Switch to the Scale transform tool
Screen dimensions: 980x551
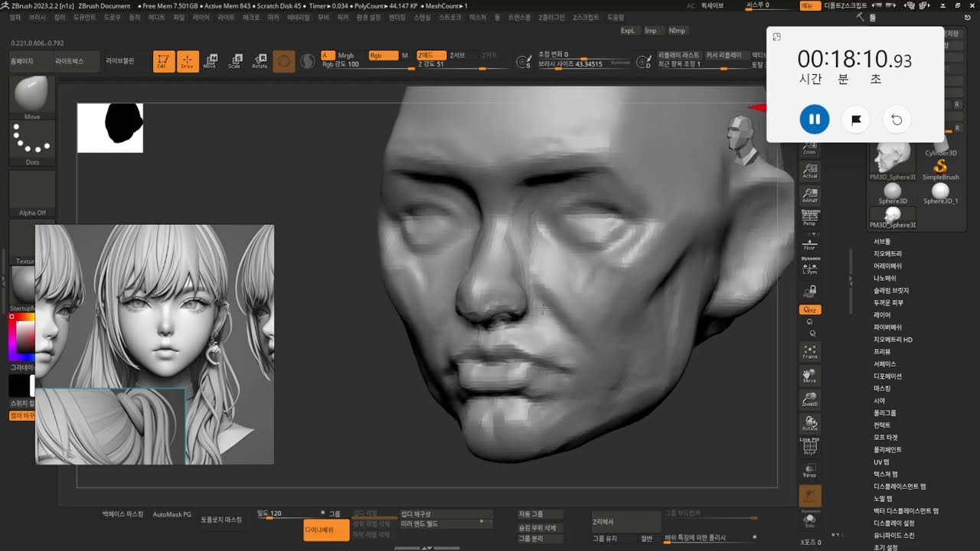[234, 62]
